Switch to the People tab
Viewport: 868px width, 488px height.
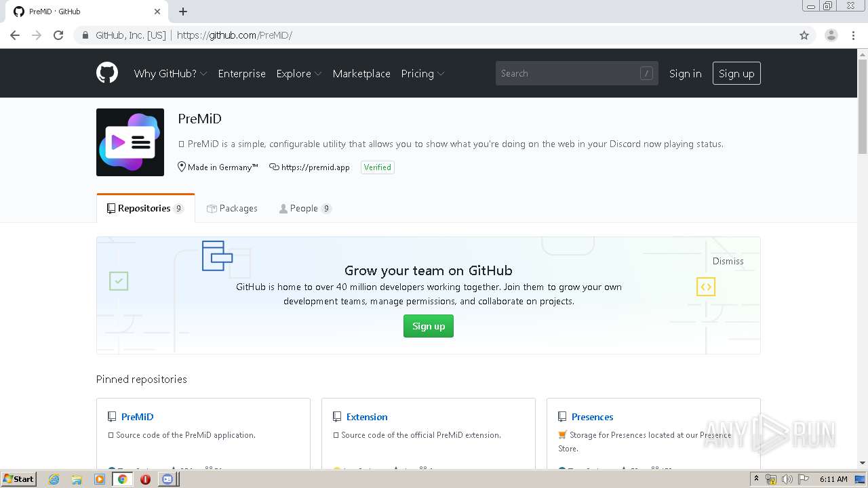click(x=305, y=208)
